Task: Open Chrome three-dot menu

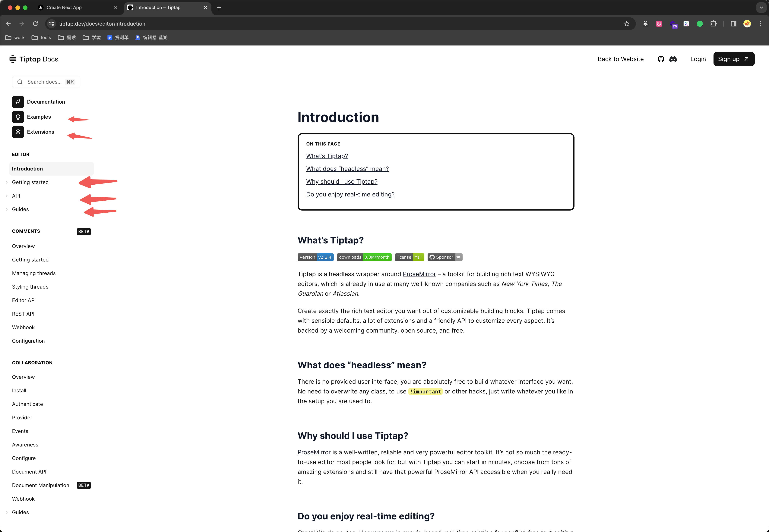Action: 761,24
